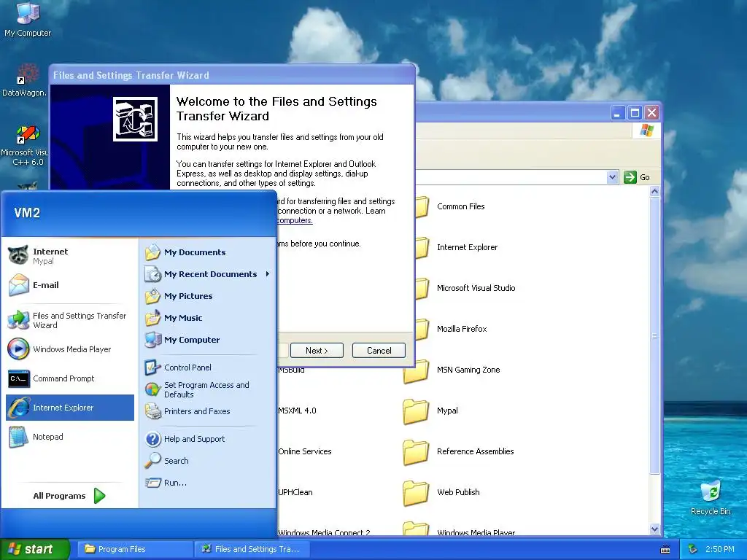
Task: Open the Internet Explorer folder in Program Files
Action: click(457, 247)
